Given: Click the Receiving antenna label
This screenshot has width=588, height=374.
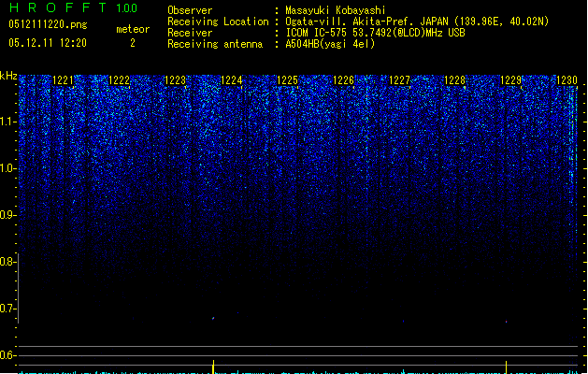Looking at the screenshot, I should (215, 44).
